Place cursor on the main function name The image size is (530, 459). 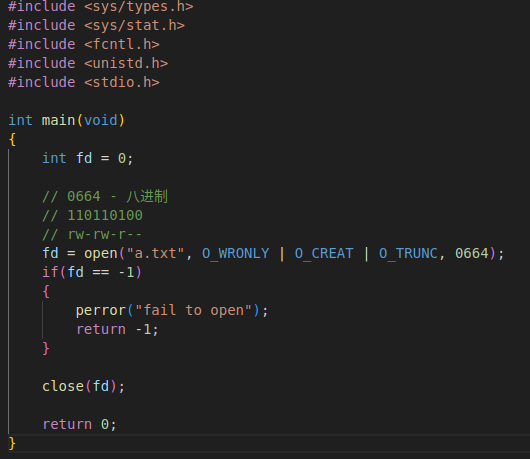(58, 120)
